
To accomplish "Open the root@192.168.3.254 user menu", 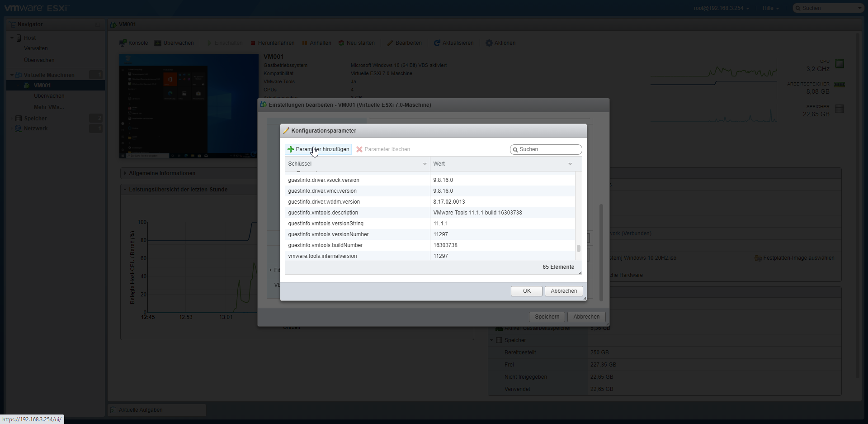I will pyautogui.click(x=721, y=8).
